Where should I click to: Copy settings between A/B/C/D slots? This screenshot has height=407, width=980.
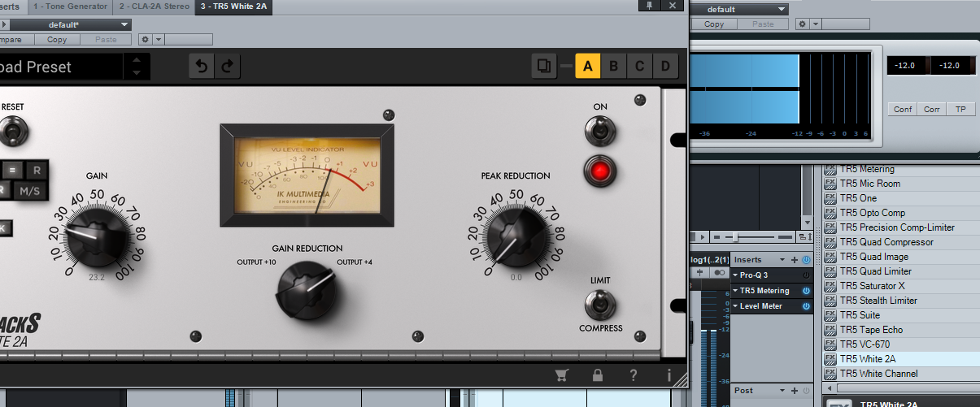544,66
